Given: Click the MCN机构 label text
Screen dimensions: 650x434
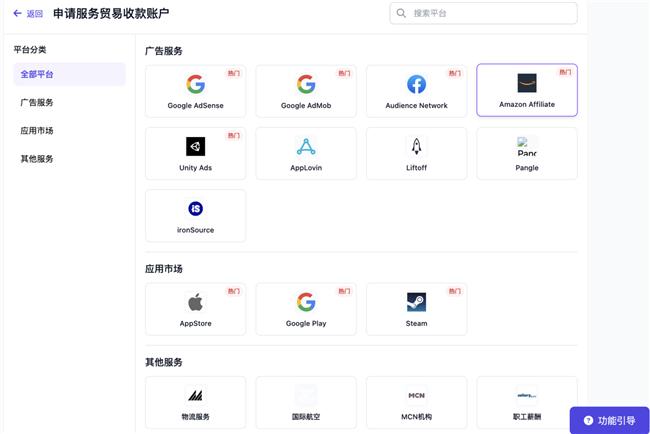Looking at the screenshot, I should tap(416, 417).
